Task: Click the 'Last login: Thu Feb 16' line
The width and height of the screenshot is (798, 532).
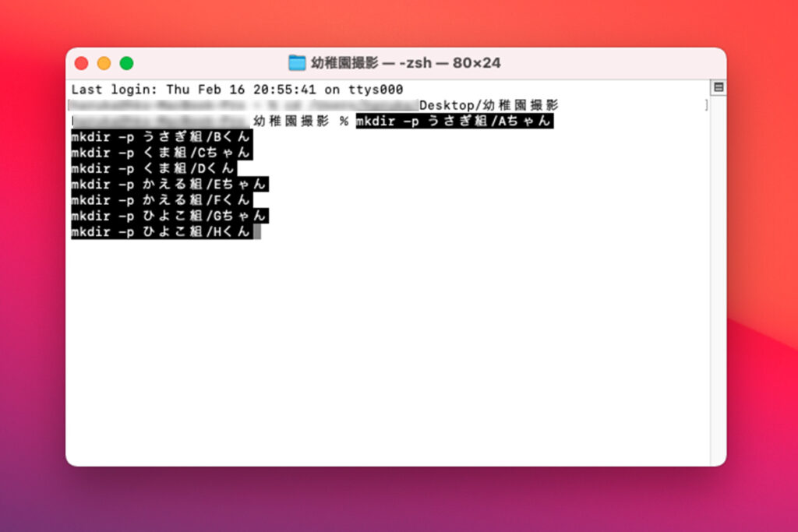Action: pyautogui.click(x=237, y=90)
